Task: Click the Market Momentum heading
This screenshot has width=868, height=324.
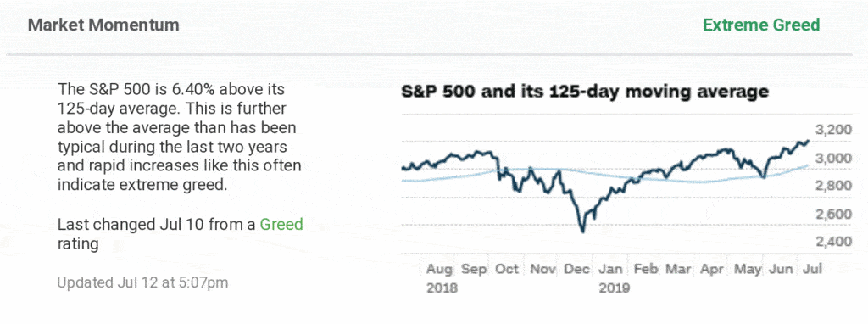Action: click(x=103, y=25)
